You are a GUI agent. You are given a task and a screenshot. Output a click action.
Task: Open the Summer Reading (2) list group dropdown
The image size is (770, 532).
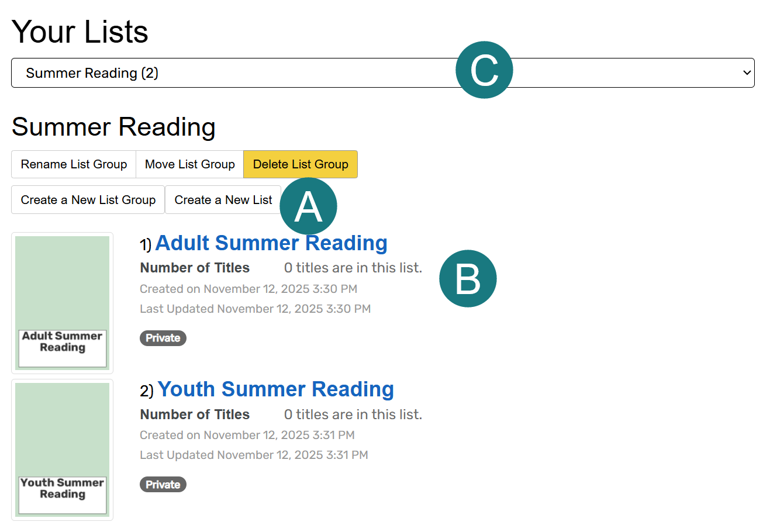point(234,73)
